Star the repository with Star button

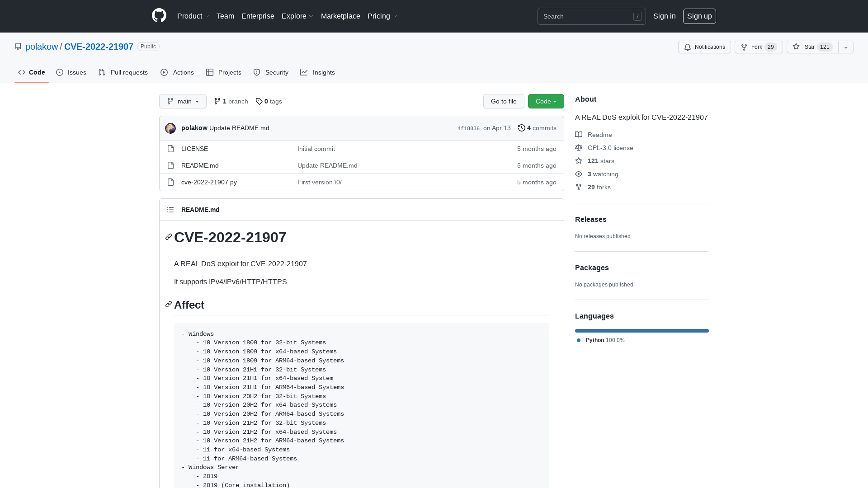pyautogui.click(x=812, y=47)
